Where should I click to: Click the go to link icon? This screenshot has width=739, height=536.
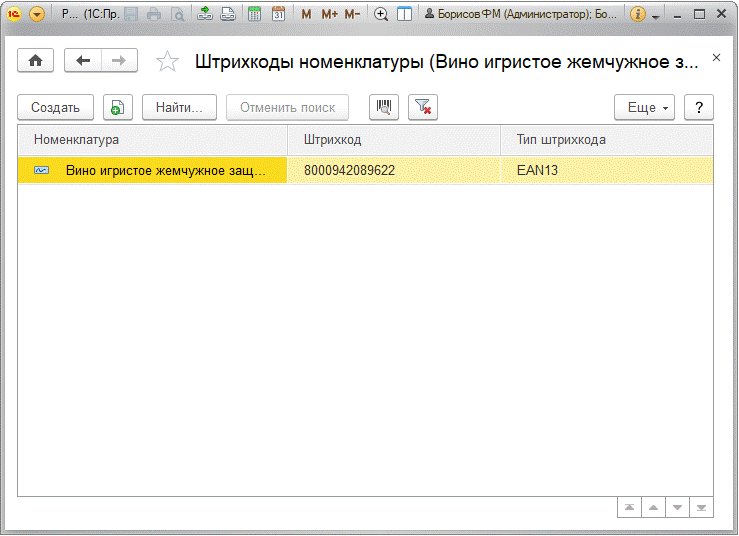pyautogui.click(x=228, y=14)
